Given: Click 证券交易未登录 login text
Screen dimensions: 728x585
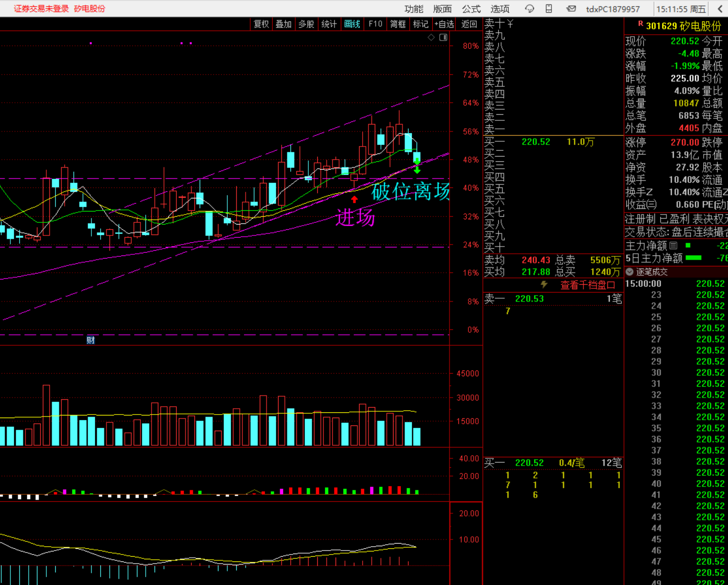Looking at the screenshot, I should pyautogui.click(x=41, y=9).
